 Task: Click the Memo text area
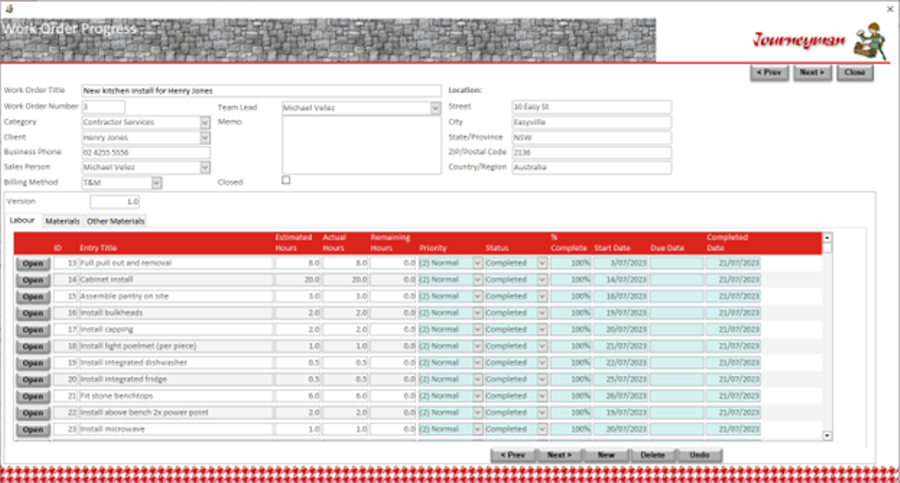(362, 145)
